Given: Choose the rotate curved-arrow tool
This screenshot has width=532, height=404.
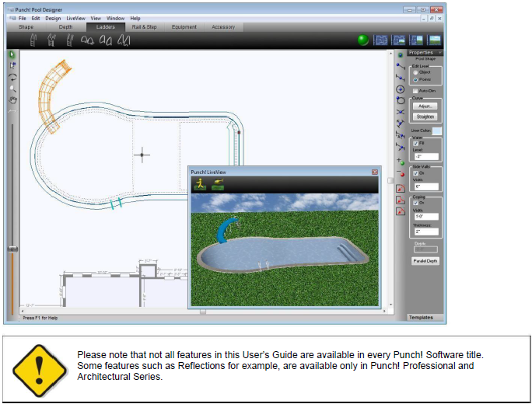Looking at the screenshot, I should 12,77.
